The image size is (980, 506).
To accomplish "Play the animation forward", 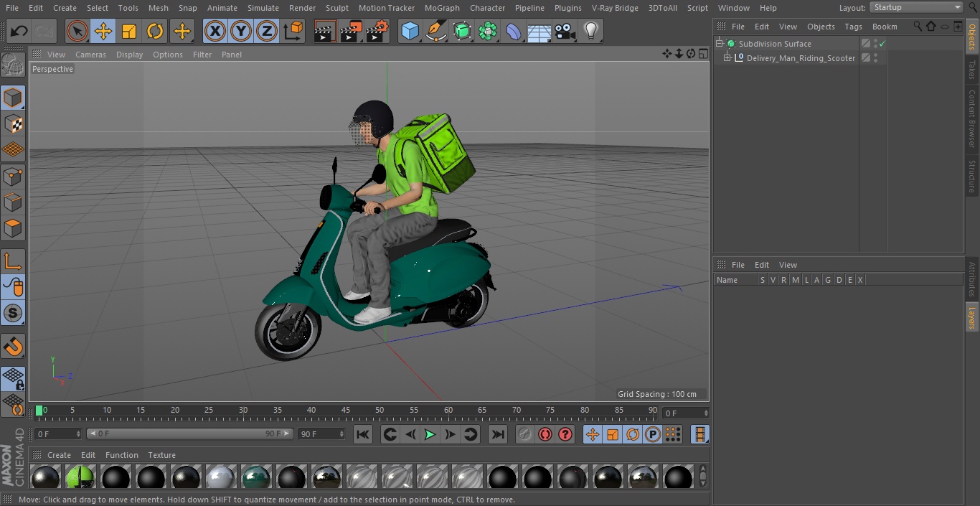I will pos(430,434).
